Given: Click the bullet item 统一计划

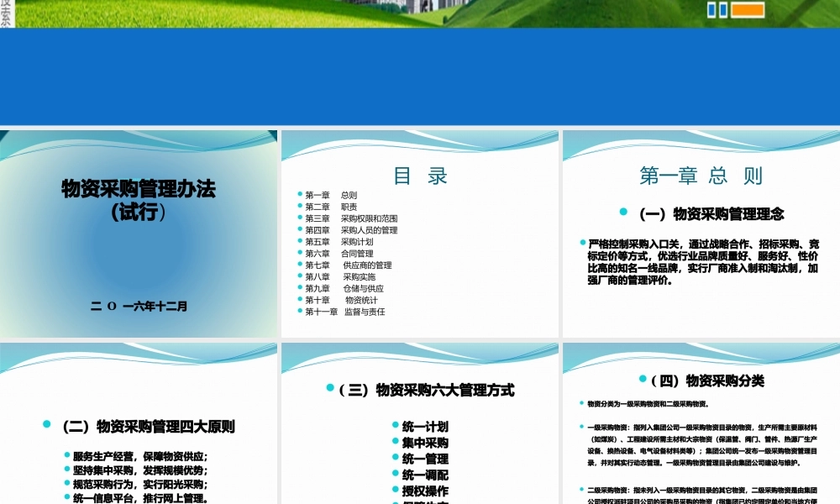Looking at the screenshot, I should (x=425, y=427).
